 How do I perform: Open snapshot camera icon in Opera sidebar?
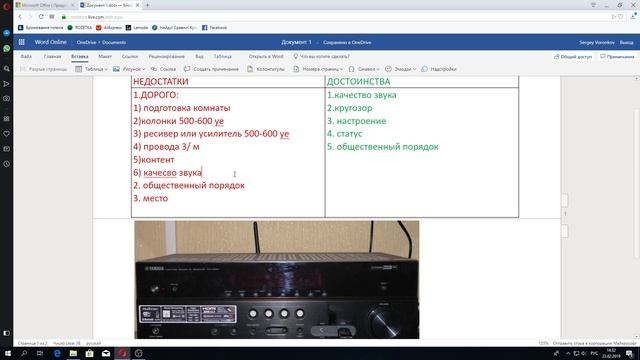tap(6, 98)
